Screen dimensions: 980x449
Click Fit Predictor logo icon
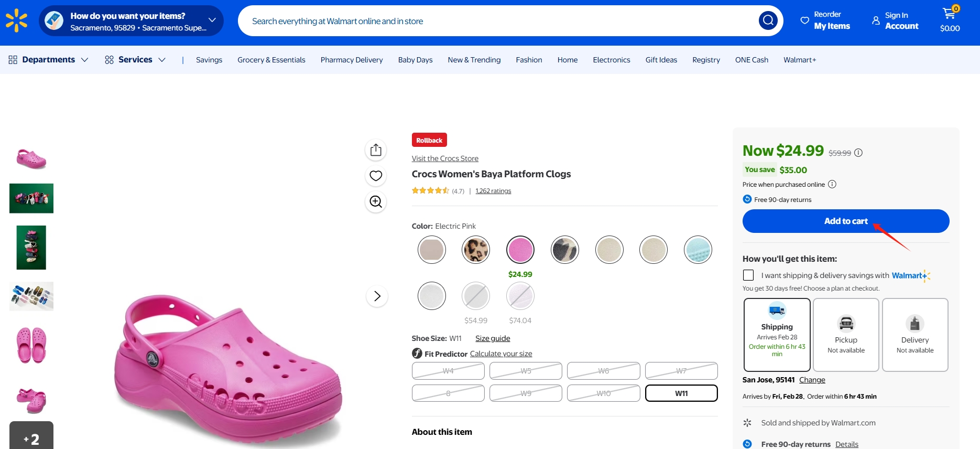[x=417, y=354]
